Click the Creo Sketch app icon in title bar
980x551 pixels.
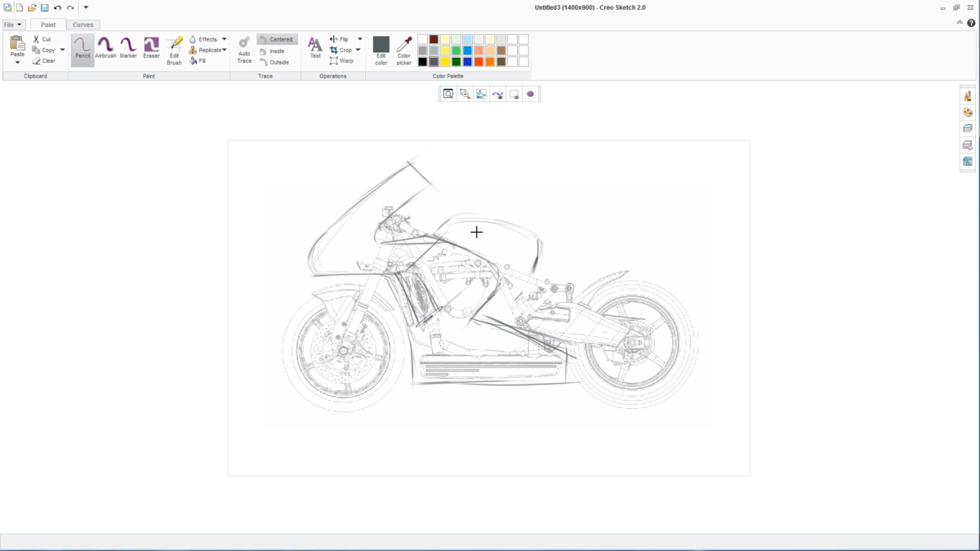[x=7, y=7]
